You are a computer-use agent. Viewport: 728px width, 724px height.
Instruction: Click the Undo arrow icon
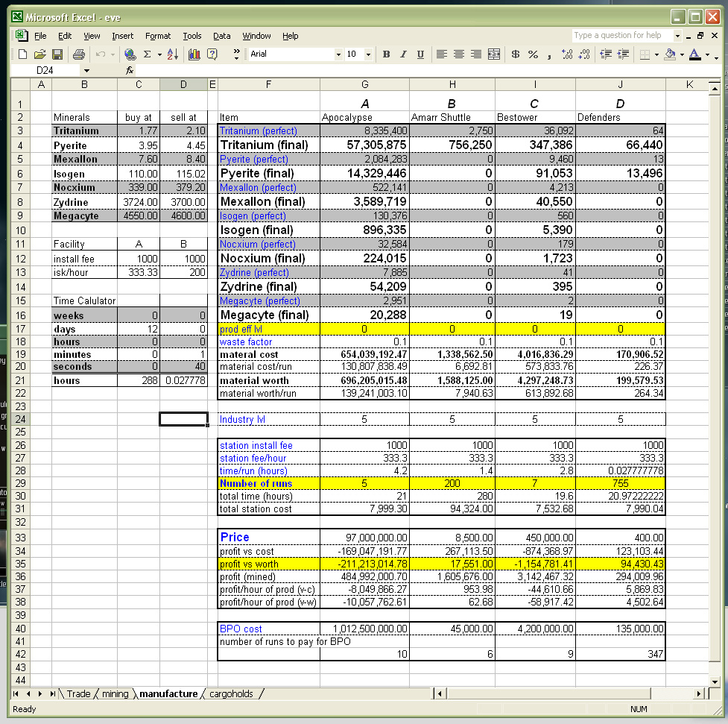pos(101,54)
